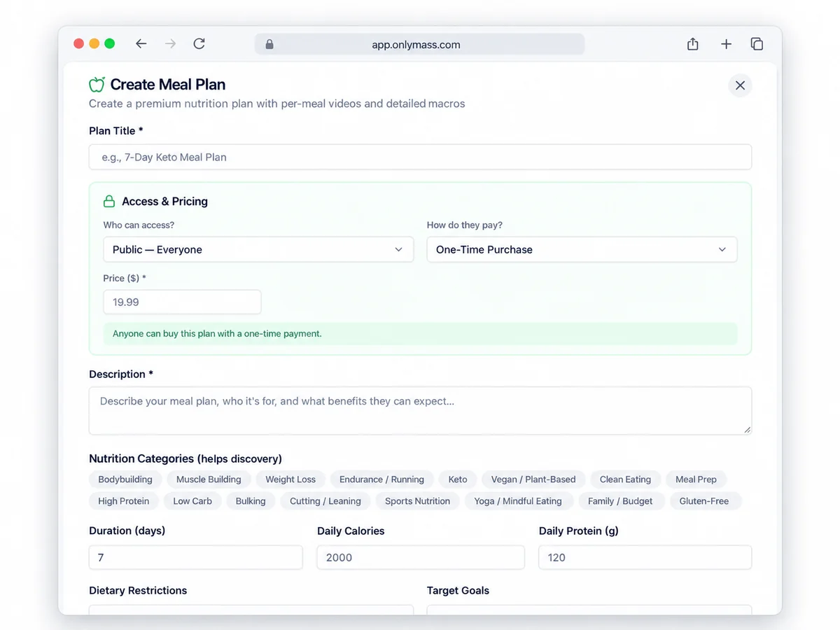Click the Daily Calories input field
The height and width of the screenshot is (630, 840).
tap(421, 557)
